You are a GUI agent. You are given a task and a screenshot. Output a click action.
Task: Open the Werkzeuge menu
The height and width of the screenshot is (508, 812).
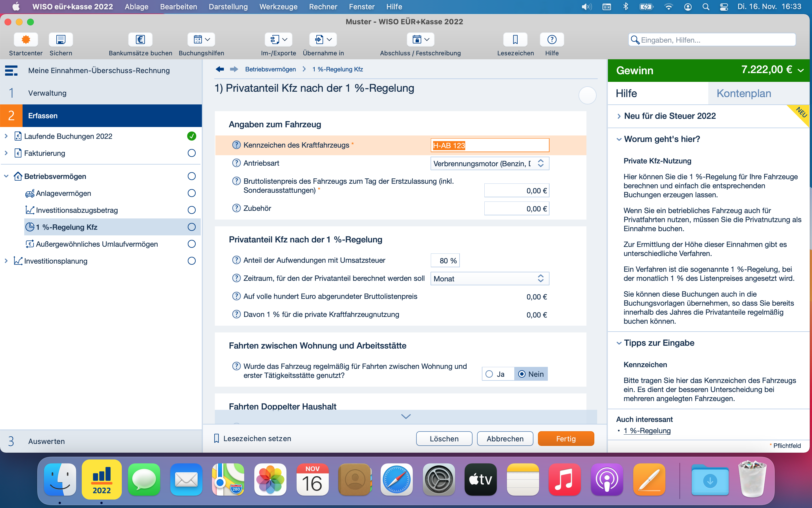click(278, 7)
